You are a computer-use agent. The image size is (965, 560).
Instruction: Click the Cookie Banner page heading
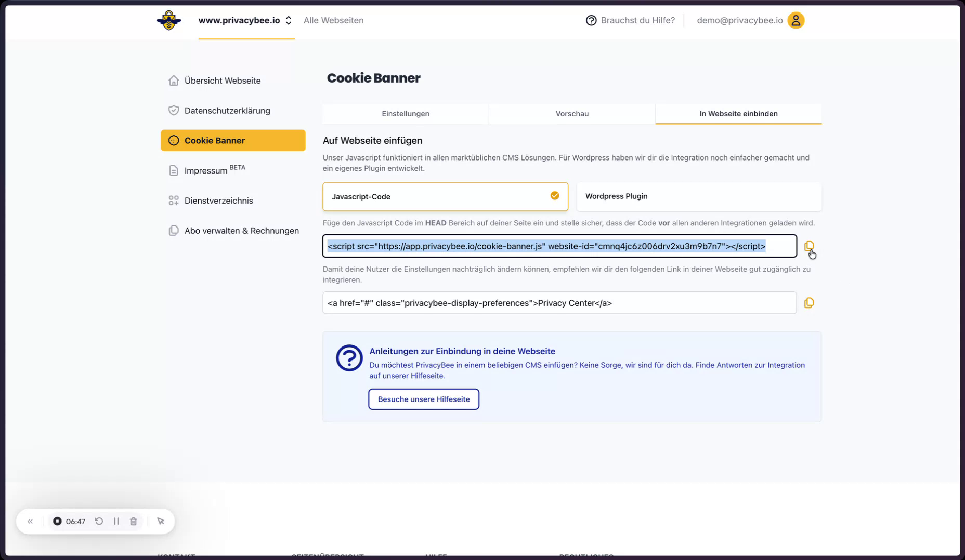tap(373, 78)
